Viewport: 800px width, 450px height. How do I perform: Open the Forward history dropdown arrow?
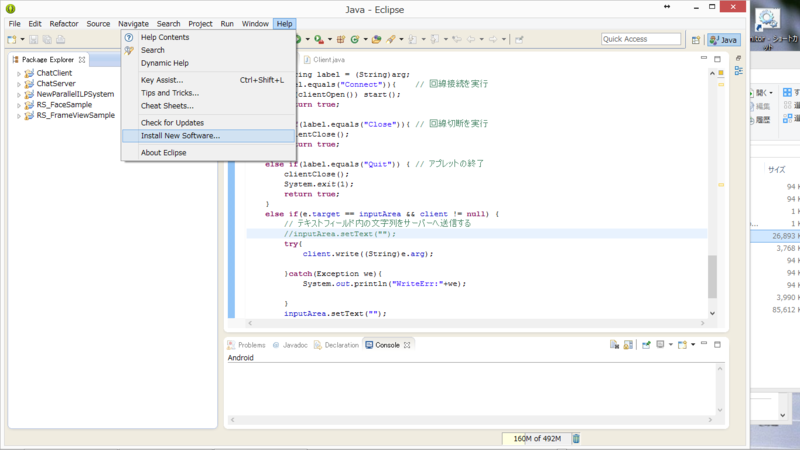pyautogui.click(x=504, y=39)
